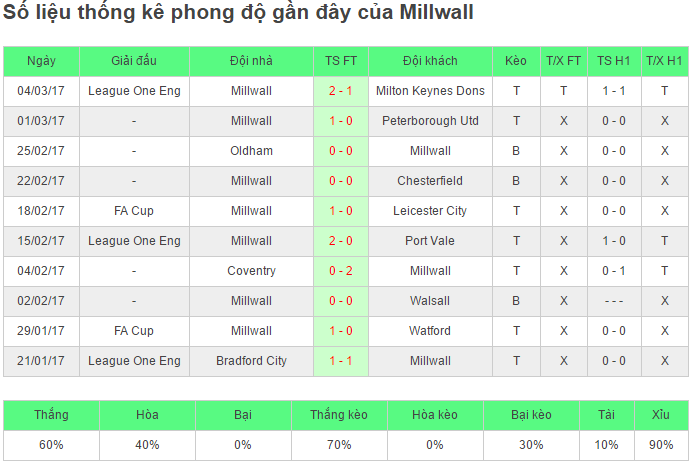Viewport: 694px width, 461px height.
Task: Open the Walsall team link
Action: pos(430,301)
